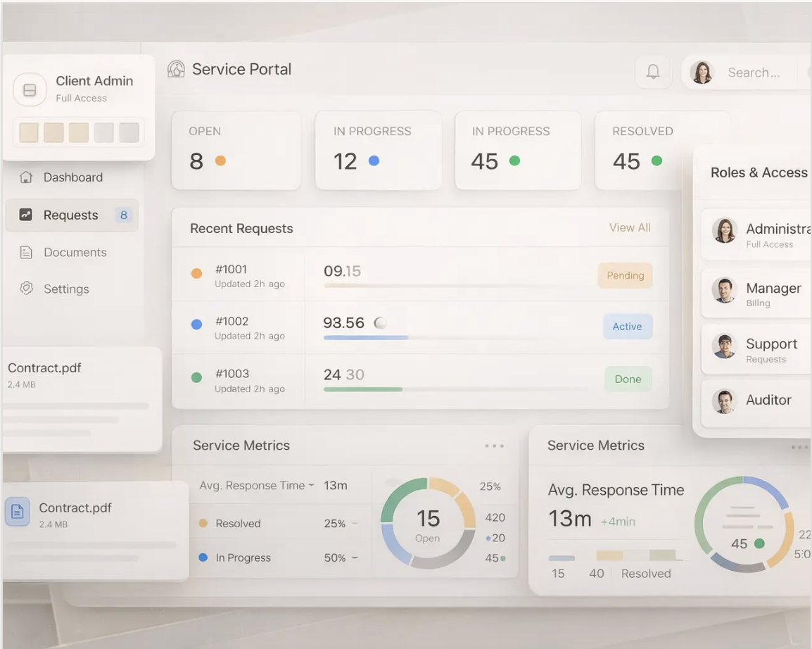Select the Manager Billing role card
Screen dimensions: 812x649
756,294
